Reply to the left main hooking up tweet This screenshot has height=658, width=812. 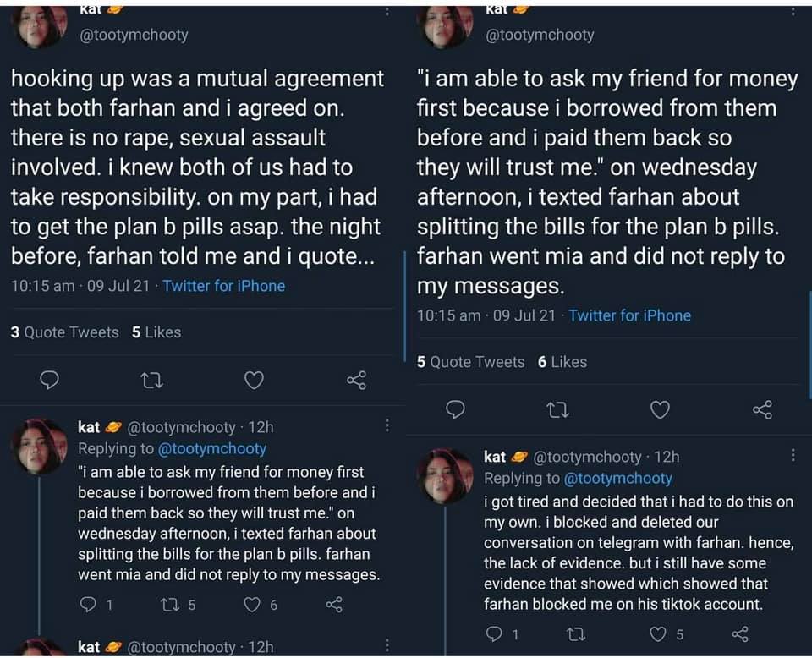point(50,381)
